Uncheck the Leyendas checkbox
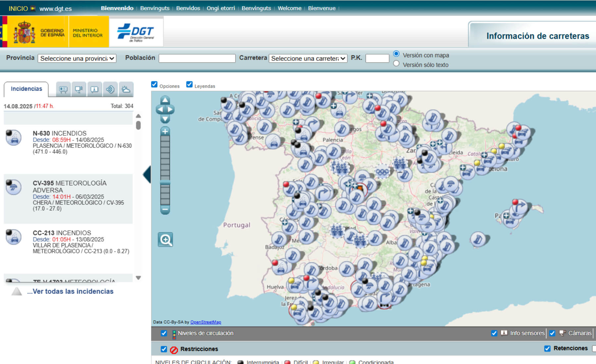The height and width of the screenshot is (364, 596). coord(189,84)
